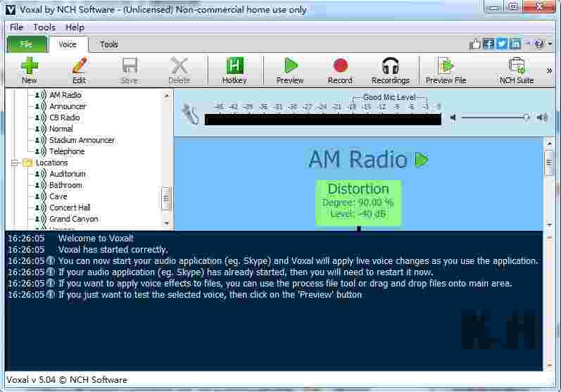Screen dimensions: 561x392
Task: Select the Concert Hall voice
Action: click(x=70, y=208)
